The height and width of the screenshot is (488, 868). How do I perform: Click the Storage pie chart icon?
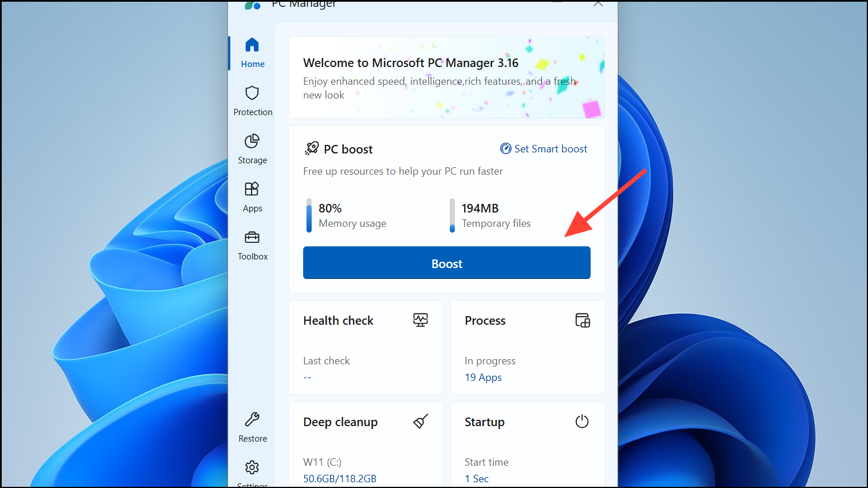pyautogui.click(x=252, y=141)
